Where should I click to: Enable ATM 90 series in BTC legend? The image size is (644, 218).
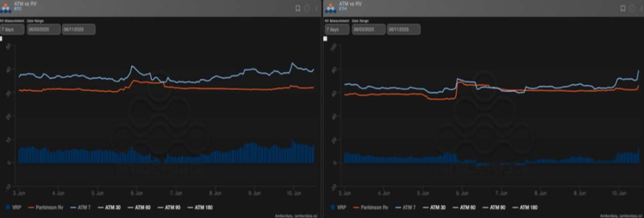[x=169, y=207]
